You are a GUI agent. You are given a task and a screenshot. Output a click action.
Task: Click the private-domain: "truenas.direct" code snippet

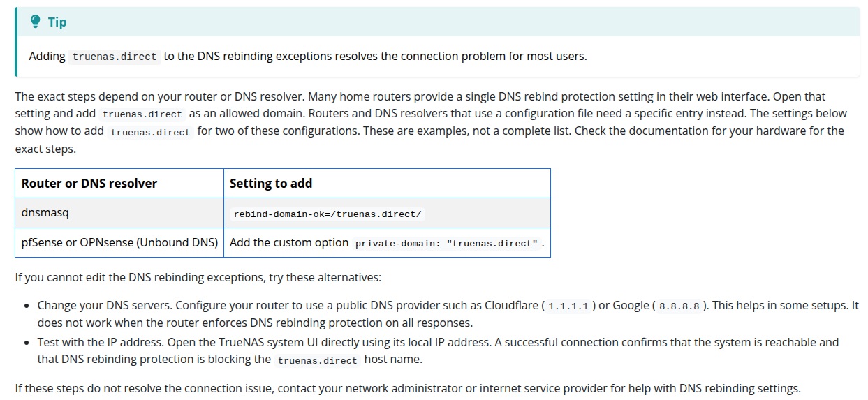[x=446, y=243]
